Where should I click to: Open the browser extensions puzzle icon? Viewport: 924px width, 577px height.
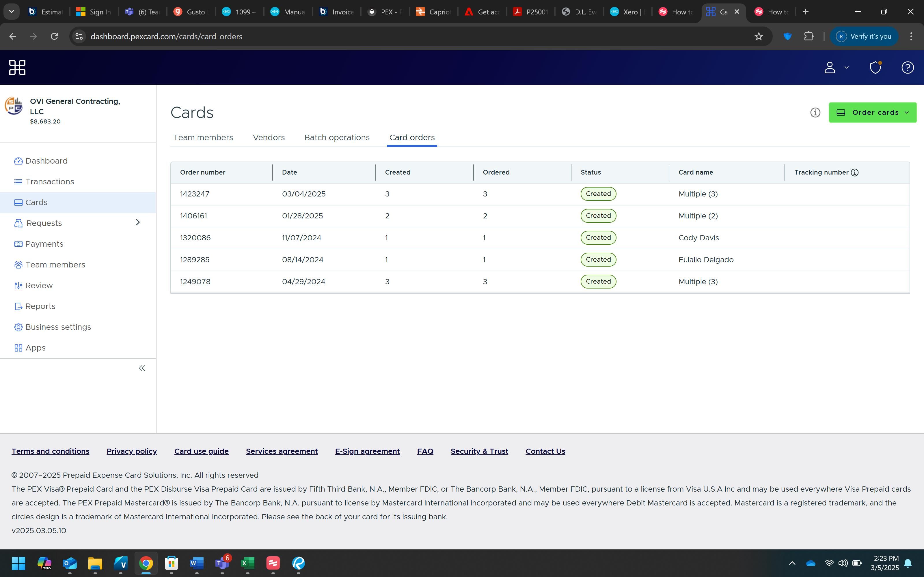[808, 36]
